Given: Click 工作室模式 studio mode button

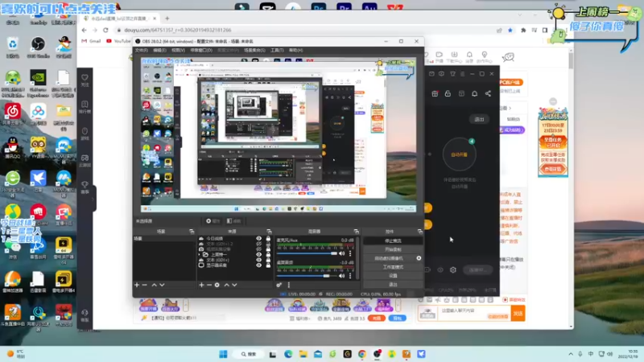Looking at the screenshot, I should [x=393, y=267].
